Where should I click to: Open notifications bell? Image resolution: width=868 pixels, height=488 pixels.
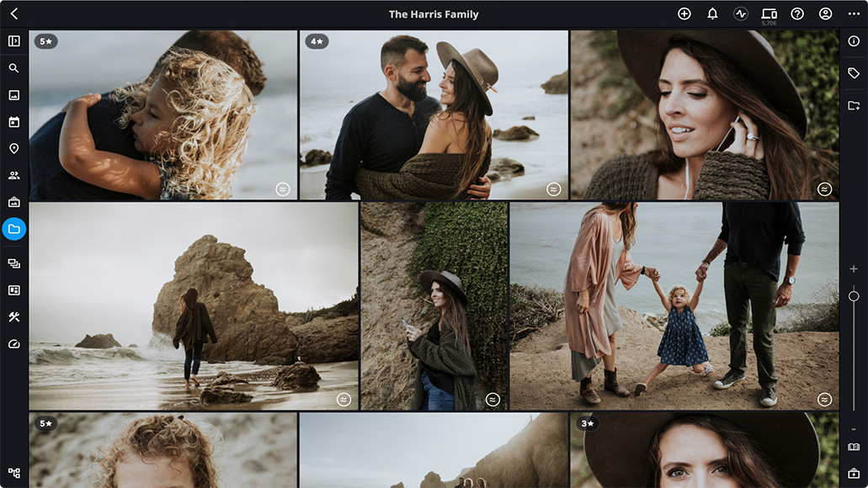click(712, 13)
